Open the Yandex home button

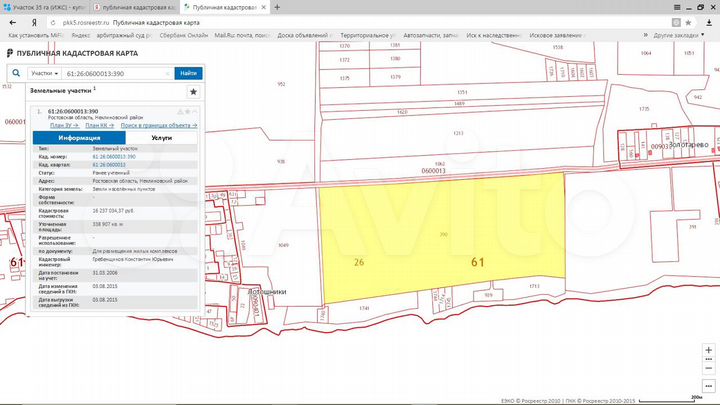[x=35, y=20]
